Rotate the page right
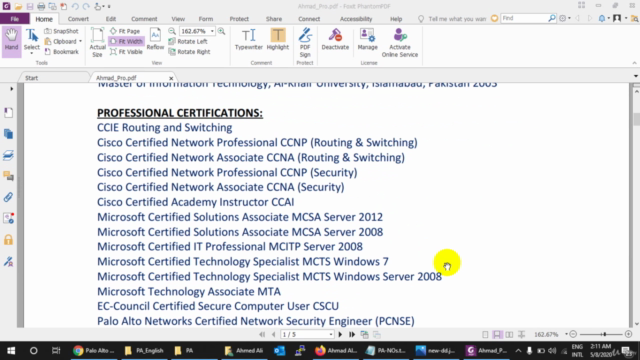Screen dimensions: 640x360 189,52
